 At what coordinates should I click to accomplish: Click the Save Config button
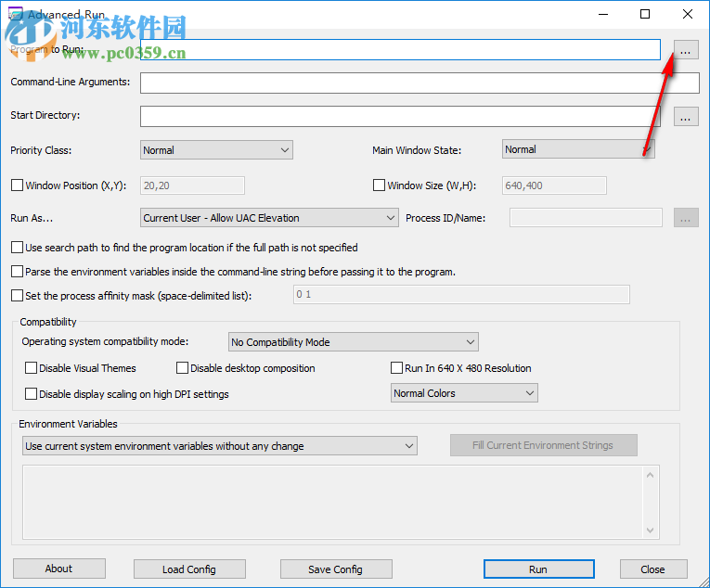click(x=336, y=569)
